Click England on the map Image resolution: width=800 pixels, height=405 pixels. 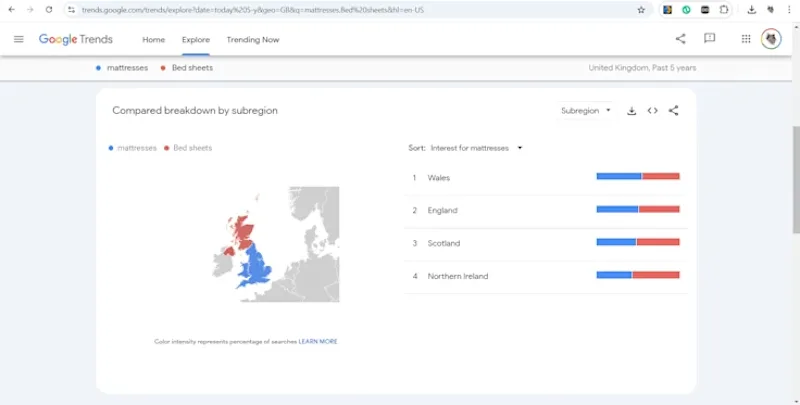click(x=258, y=267)
